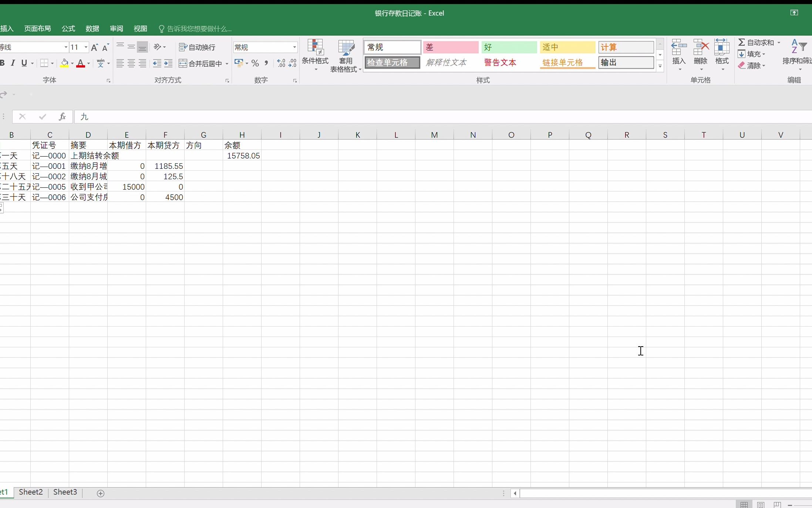This screenshot has height=508, width=812.
Task: Align text left
Action: 120,63
